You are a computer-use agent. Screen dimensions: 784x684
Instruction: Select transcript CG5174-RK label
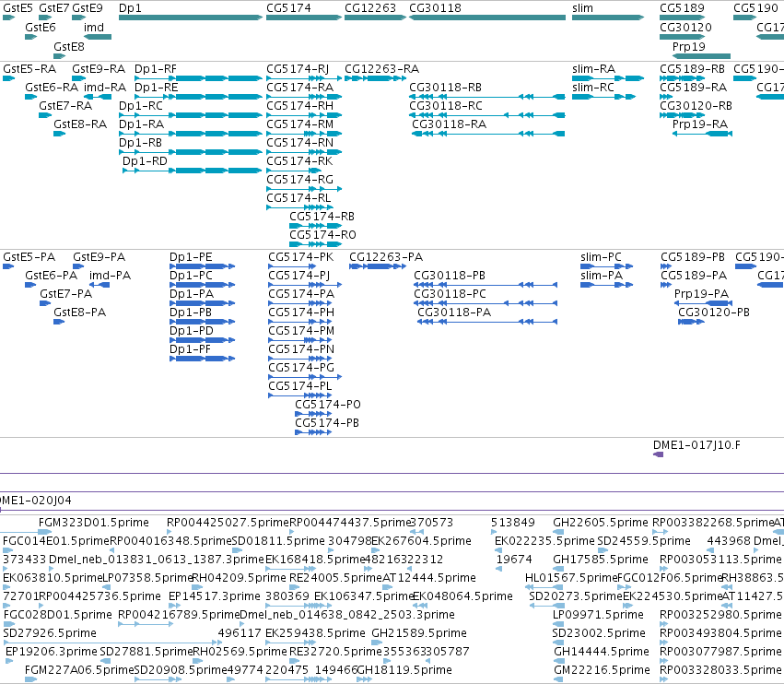pyautogui.click(x=299, y=161)
